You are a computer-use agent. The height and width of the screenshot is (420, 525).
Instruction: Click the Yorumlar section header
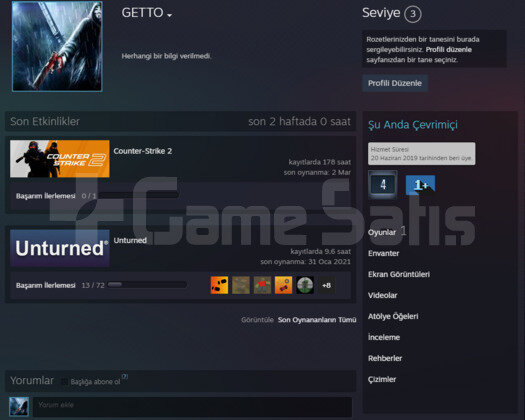[x=32, y=380]
